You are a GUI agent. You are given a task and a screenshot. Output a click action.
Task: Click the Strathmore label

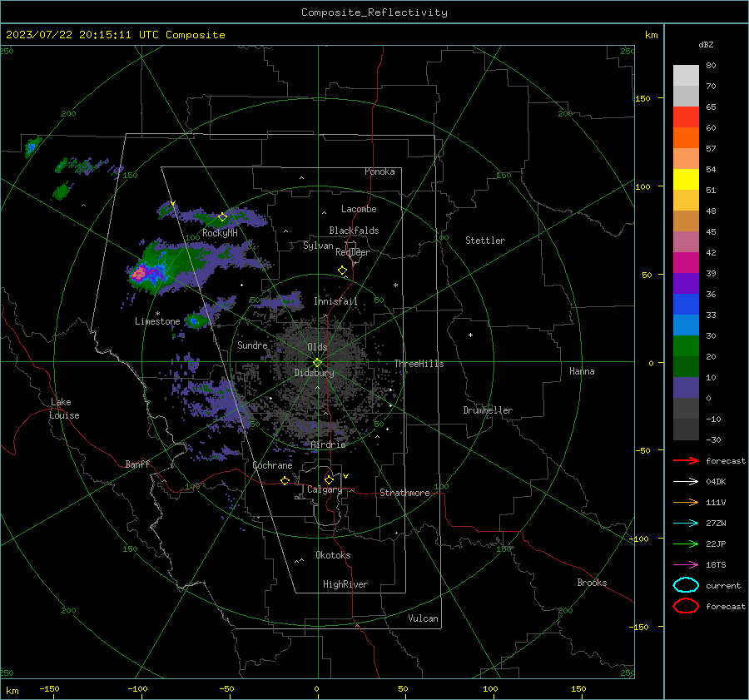[x=404, y=493]
